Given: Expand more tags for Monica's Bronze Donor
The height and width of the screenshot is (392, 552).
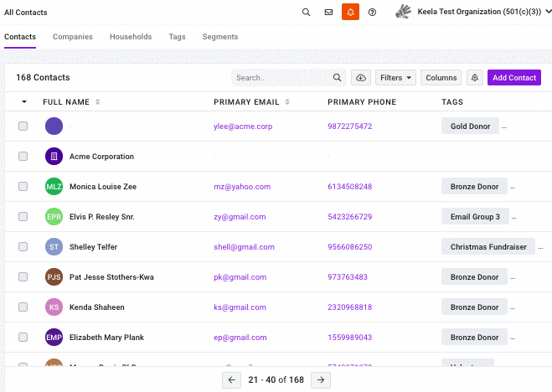Looking at the screenshot, I should tap(513, 188).
